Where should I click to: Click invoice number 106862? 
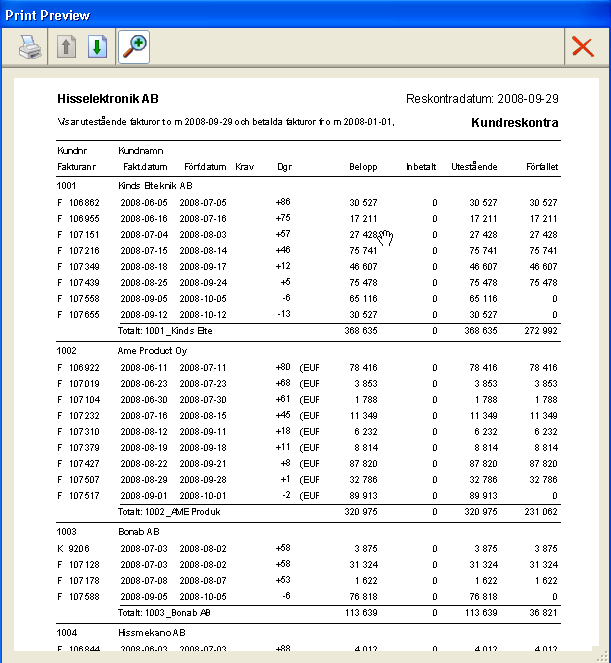click(84, 203)
